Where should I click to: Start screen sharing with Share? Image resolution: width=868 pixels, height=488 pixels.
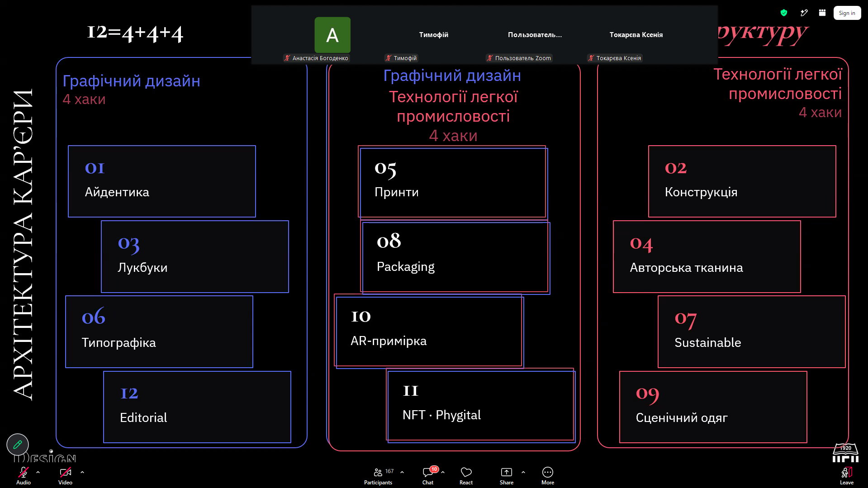pos(507,475)
